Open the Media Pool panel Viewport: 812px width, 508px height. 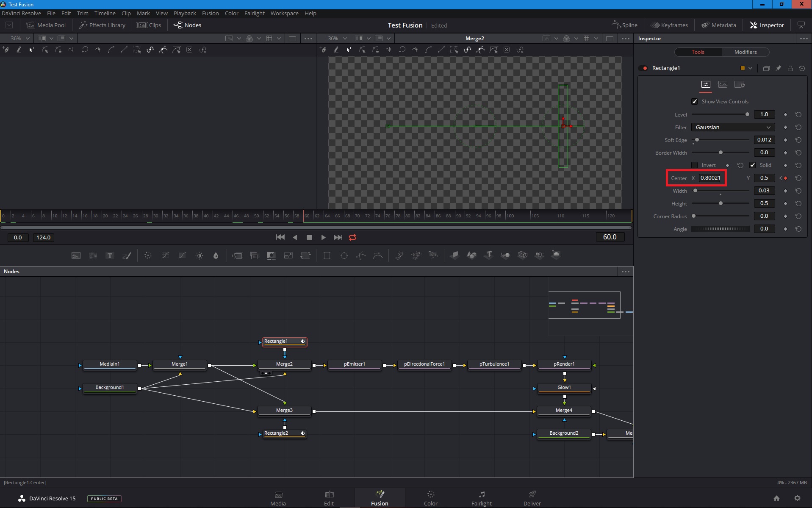coord(47,25)
